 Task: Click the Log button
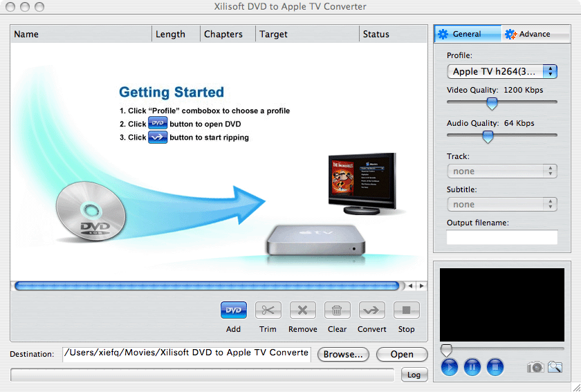414,374
